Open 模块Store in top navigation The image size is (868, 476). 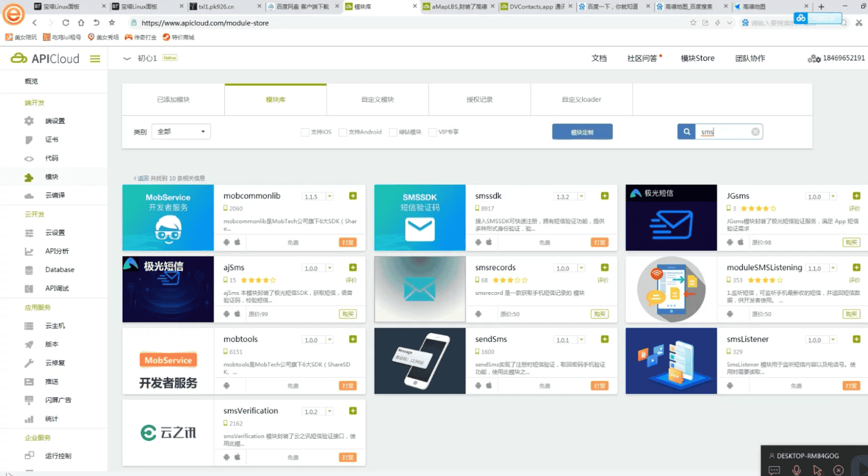(x=698, y=58)
